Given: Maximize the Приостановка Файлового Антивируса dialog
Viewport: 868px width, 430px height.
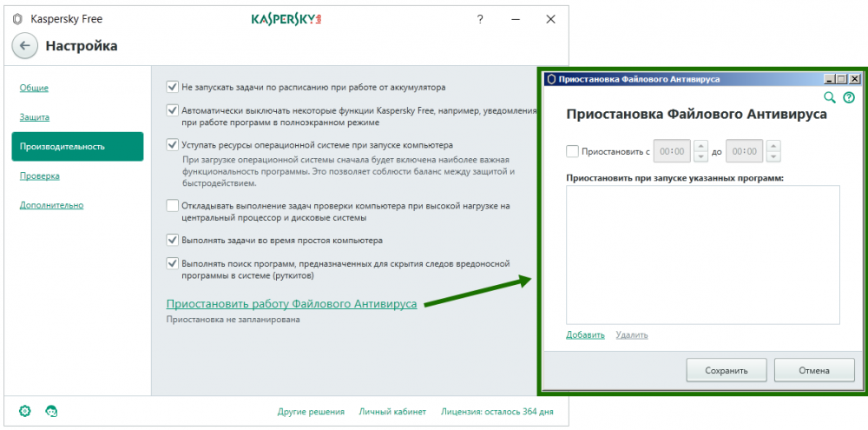Looking at the screenshot, I should coord(842,79).
